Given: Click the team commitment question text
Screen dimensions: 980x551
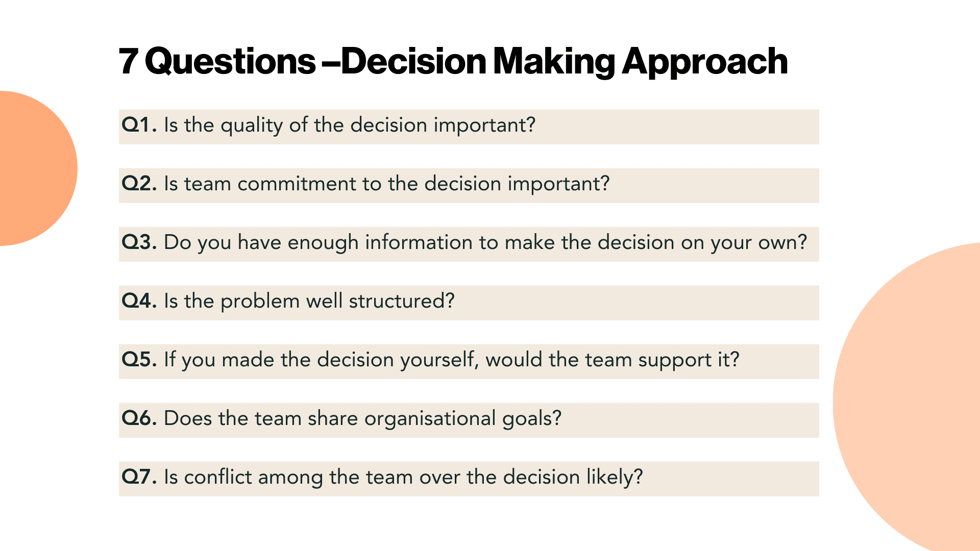Looking at the screenshot, I should [386, 184].
